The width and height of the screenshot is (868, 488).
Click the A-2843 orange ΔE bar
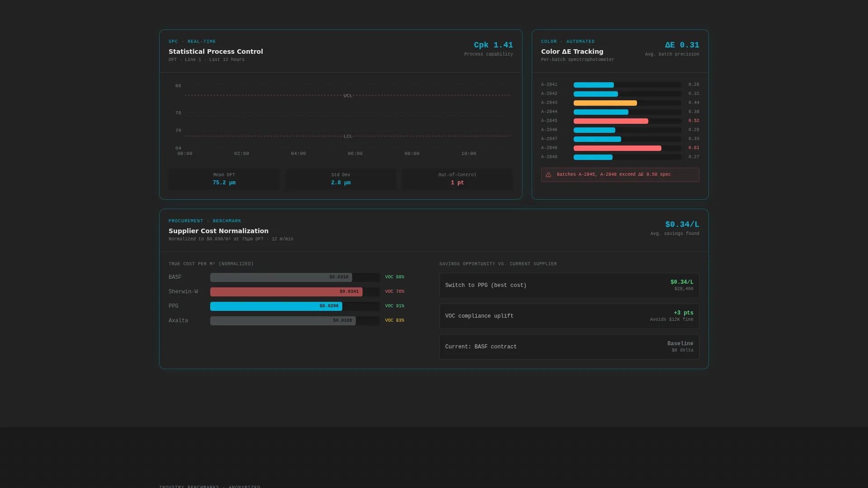(x=605, y=103)
